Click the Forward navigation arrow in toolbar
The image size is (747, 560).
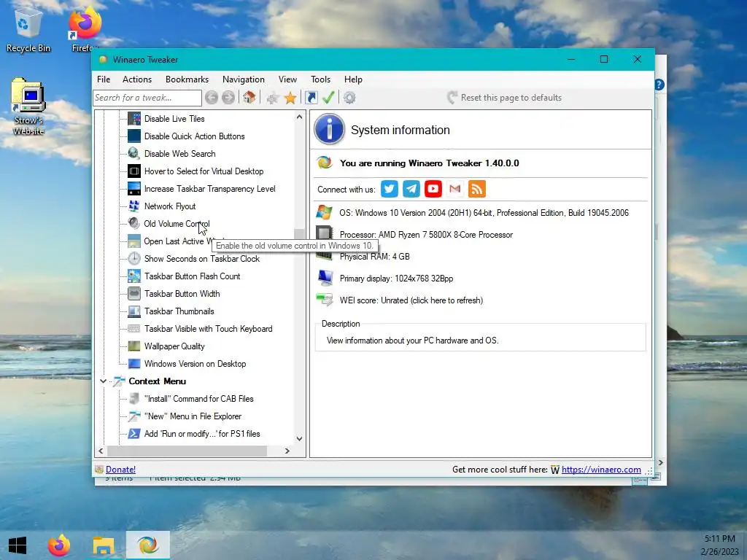tap(228, 98)
